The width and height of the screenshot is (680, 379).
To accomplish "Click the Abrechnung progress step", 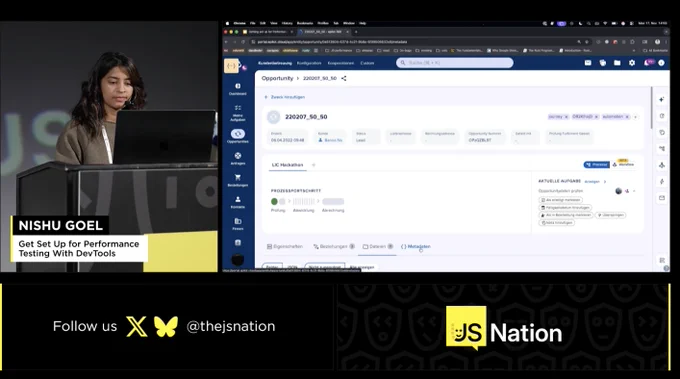I will point(333,202).
